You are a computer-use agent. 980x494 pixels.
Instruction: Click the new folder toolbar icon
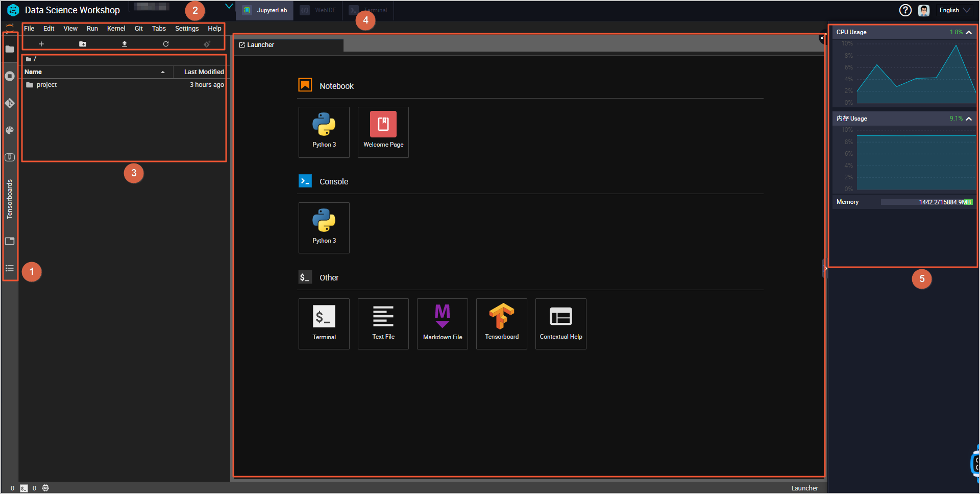coord(83,44)
